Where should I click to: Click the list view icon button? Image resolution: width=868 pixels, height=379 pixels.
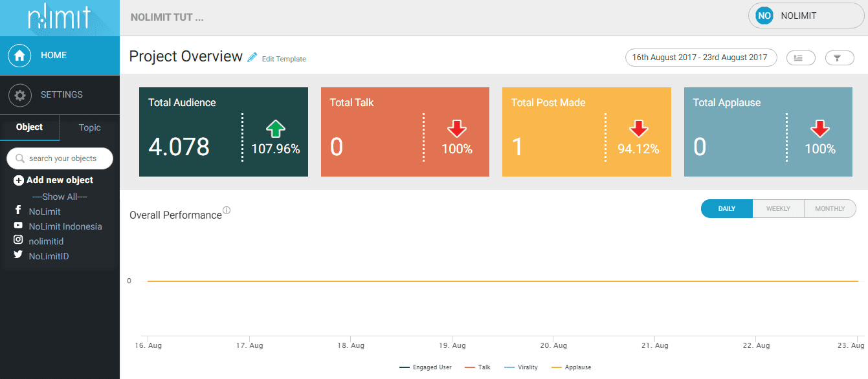[x=801, y=58]
